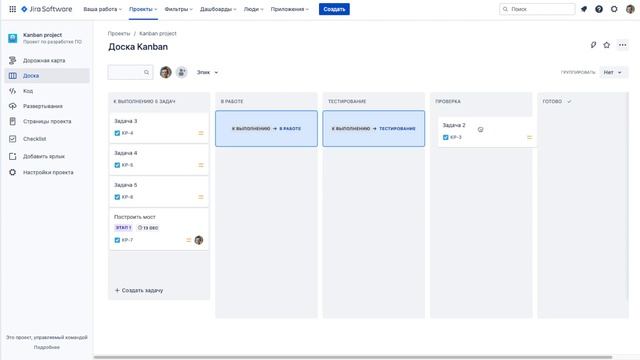The height and width of the screenshot is (360, 640).
Task: Open the help question mark icon
Action: [x=599, y=9]
